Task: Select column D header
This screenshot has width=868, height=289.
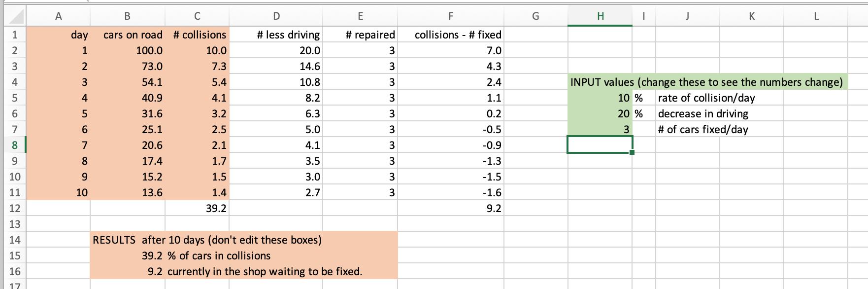Action: [276, 16]
